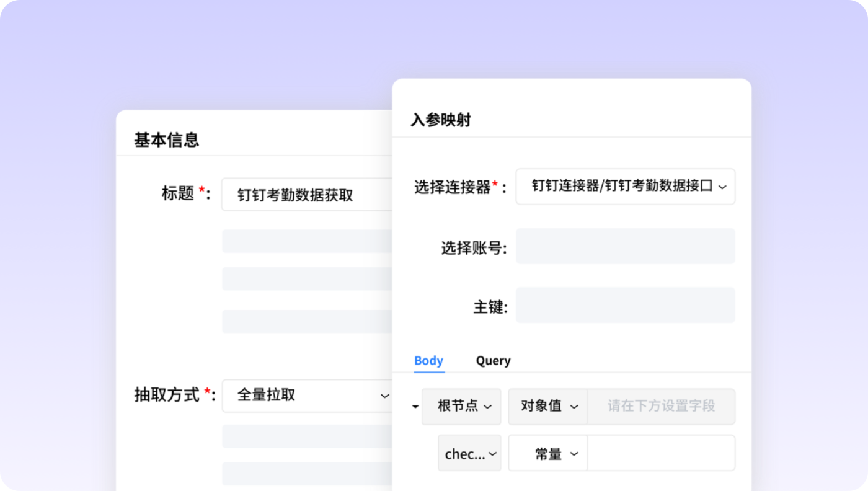Switch to the Body tab
Screen dimensions: 868x491
pos(428,361)
